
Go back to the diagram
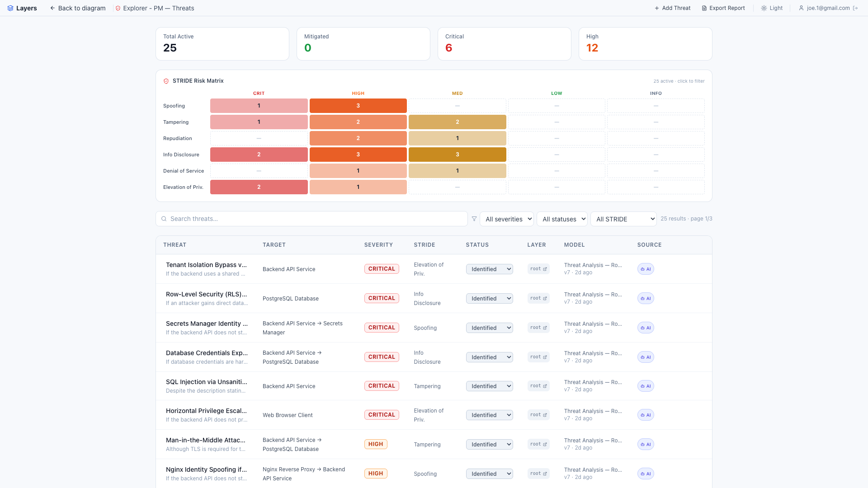point(78,8)
